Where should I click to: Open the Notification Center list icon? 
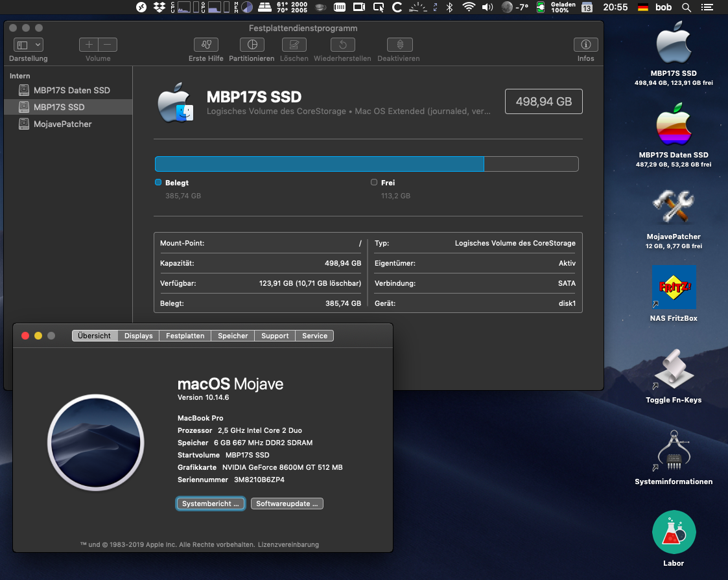click(x=707, y=7)
